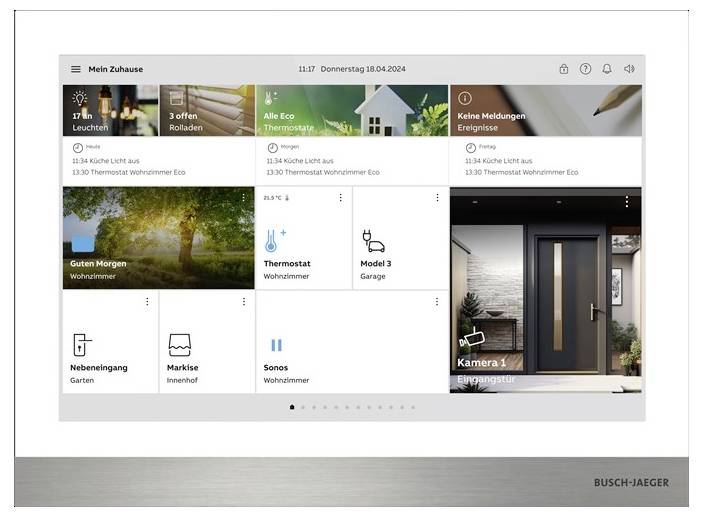Open the notifications bell icon
The height and width of the screenshot is (517, 703).
point(607,69)
